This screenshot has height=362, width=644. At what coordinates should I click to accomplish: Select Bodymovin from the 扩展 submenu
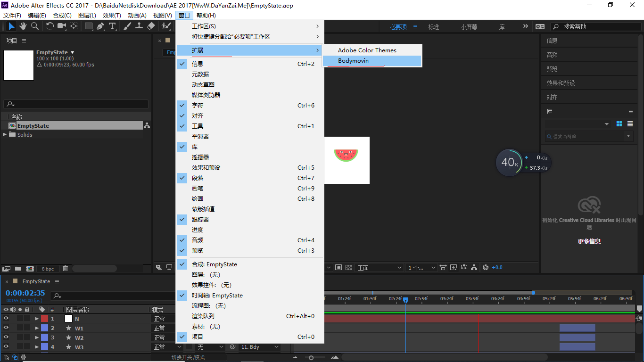[354, 61]
